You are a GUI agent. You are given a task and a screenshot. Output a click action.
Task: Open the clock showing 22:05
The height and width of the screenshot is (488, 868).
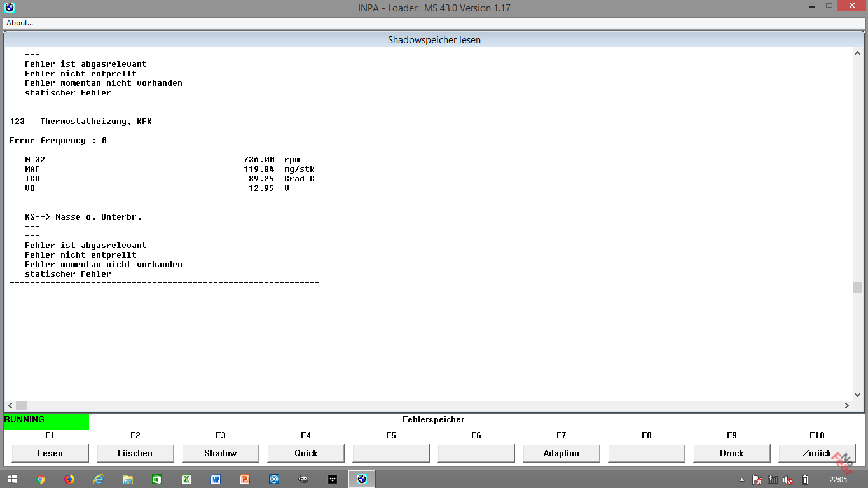pos(838,479)
